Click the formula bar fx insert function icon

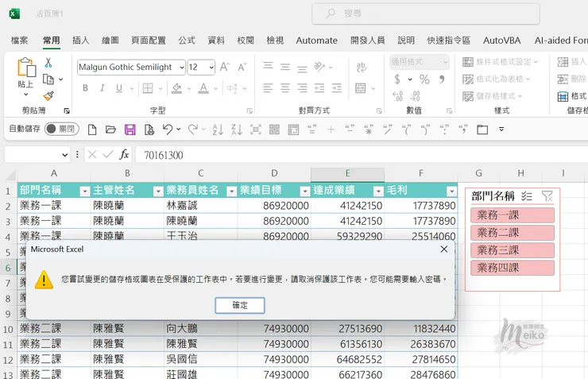pos(124,154)
